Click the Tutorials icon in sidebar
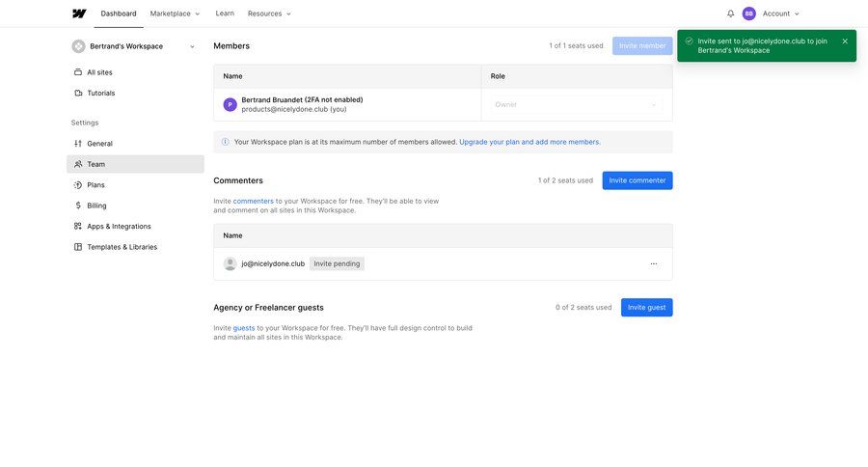Screen dimensions: 868x467 click(78, 93)
